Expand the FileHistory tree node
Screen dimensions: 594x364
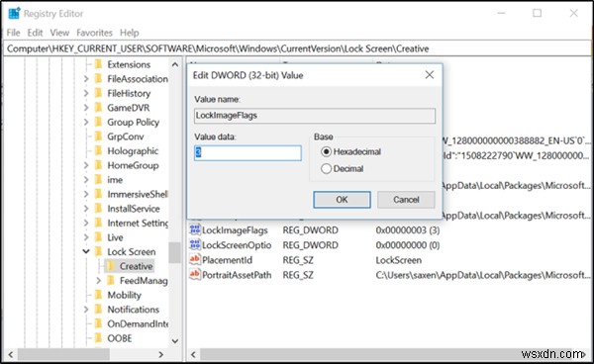tap(86, 93)
